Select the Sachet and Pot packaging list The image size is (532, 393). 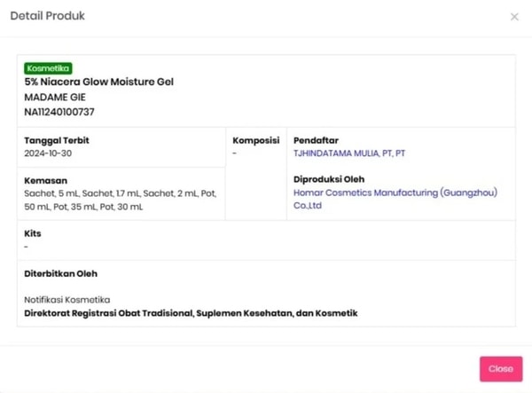[120, 200]
